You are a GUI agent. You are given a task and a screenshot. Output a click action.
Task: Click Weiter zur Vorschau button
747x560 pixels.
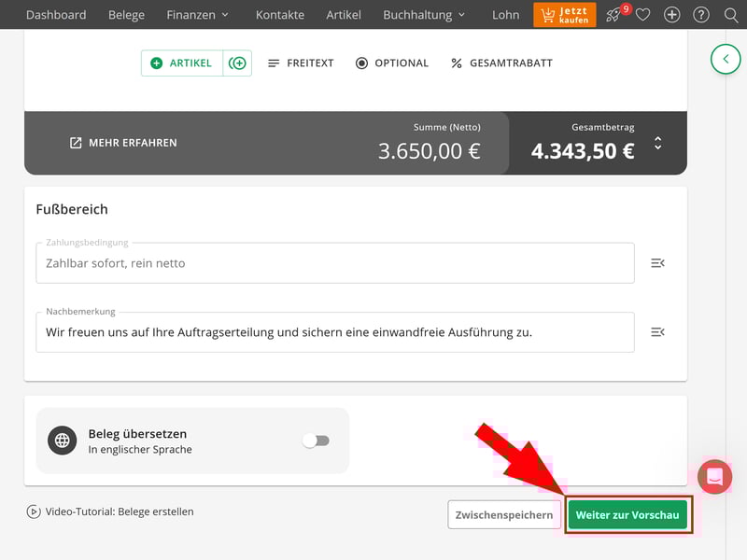(x=627, y=515)
